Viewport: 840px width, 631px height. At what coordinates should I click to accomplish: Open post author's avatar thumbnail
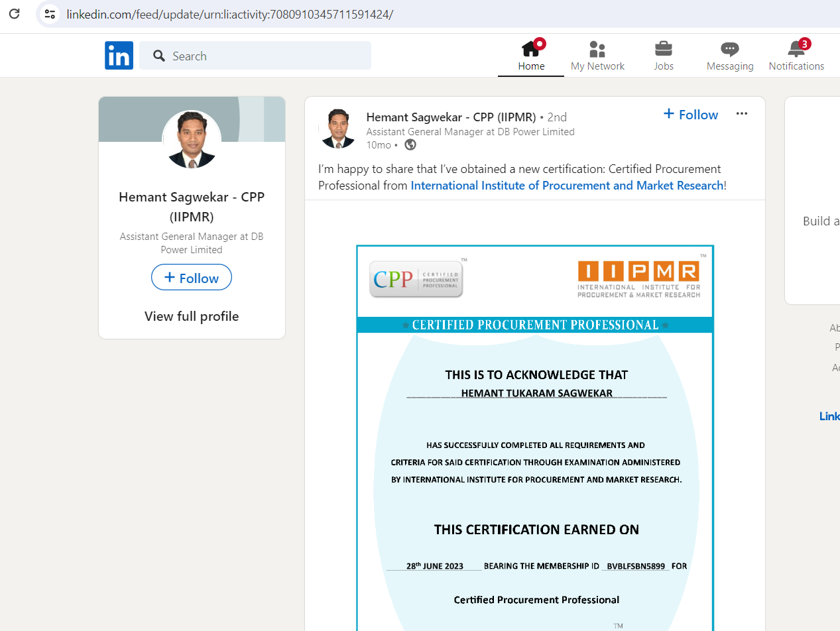point(338,129)
